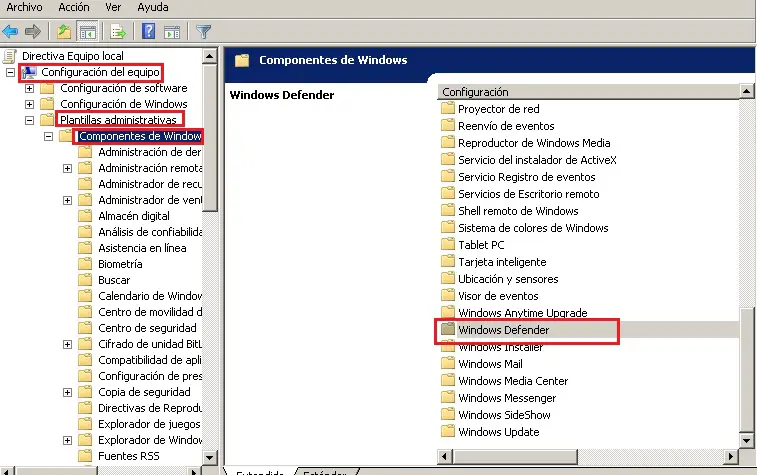757x475 pixels.
Task: Click folder icon of Centro de seguridad
Action: pos(85,328)
